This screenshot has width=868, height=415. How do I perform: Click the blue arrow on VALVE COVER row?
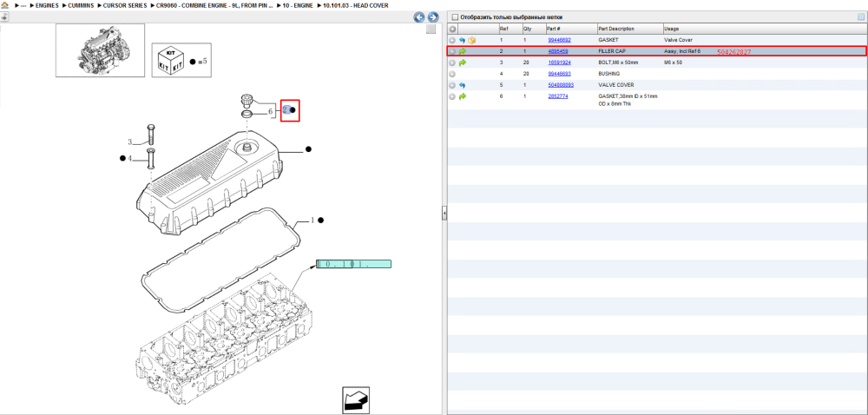click(463, 85)
